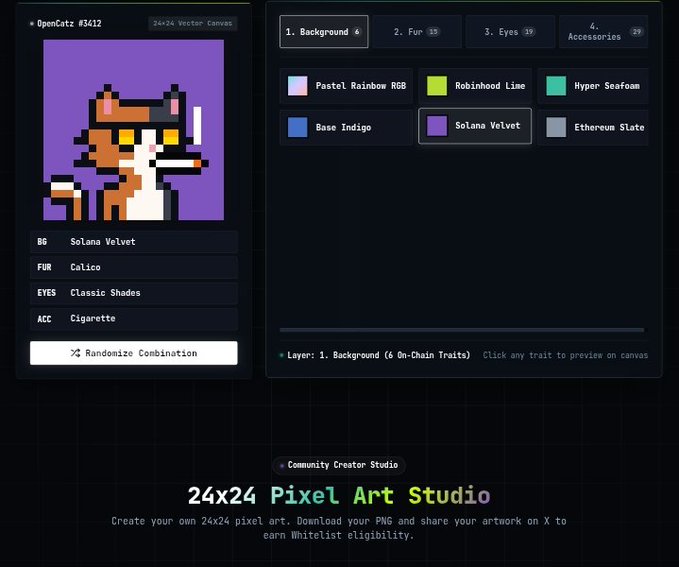Click the OpenCatz pixel cat canvas preview
The height and width of the screenshot is (567, 679).
(x=134, y=130)
